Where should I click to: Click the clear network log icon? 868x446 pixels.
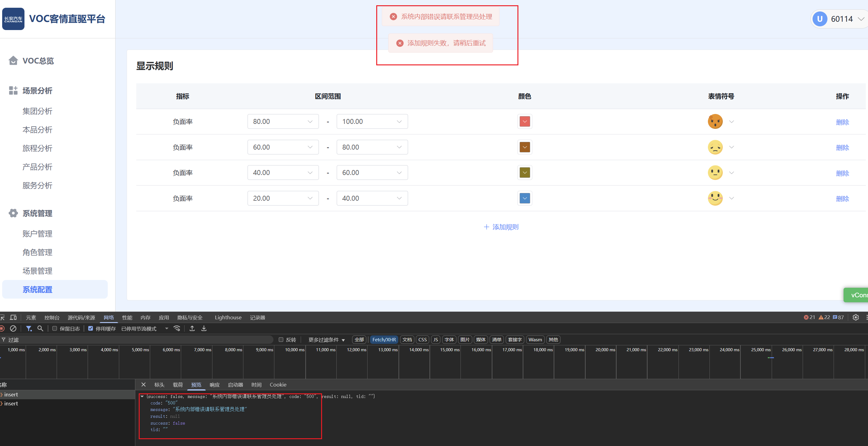tap(13, 328)
